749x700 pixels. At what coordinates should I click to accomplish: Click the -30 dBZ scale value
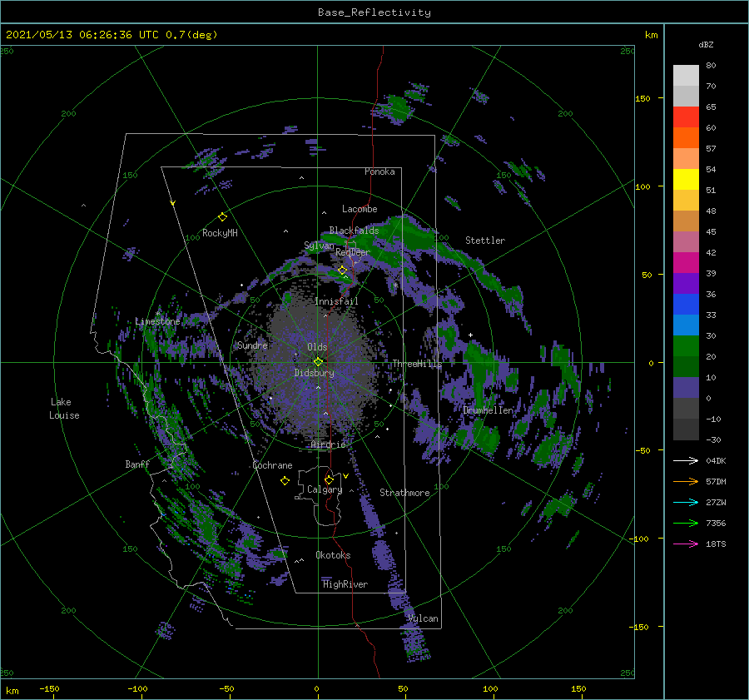pyautogui.click(x=713, y=439)
